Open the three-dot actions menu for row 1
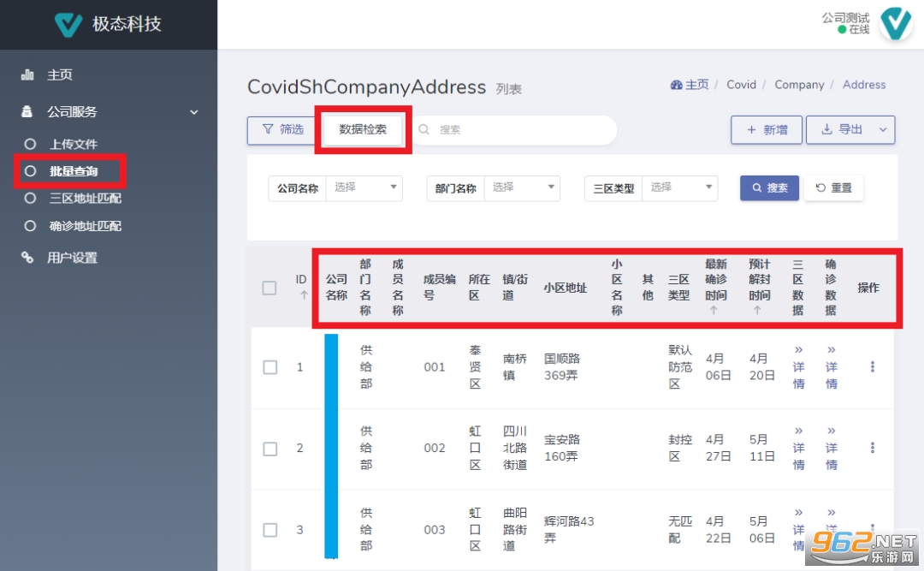This screenshot has width=924, height=571. pos(872,366)
